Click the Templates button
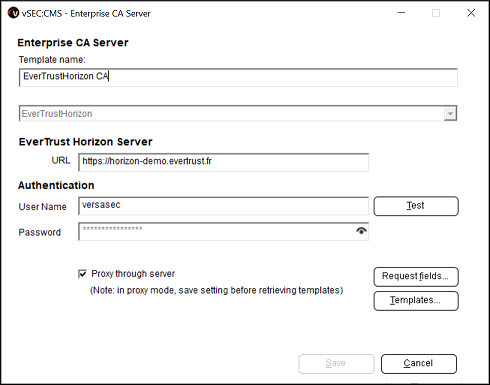Viewport: 490px width, 385px height. (416, 301)
